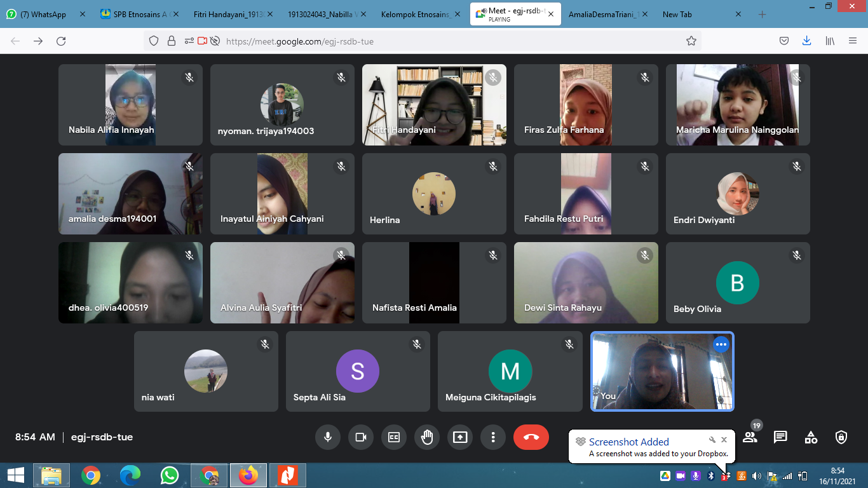The width and height of the screenshot is (868, 488).
Task: Open Firefox application menu hamburger
Action: click(x=853, y=41)
